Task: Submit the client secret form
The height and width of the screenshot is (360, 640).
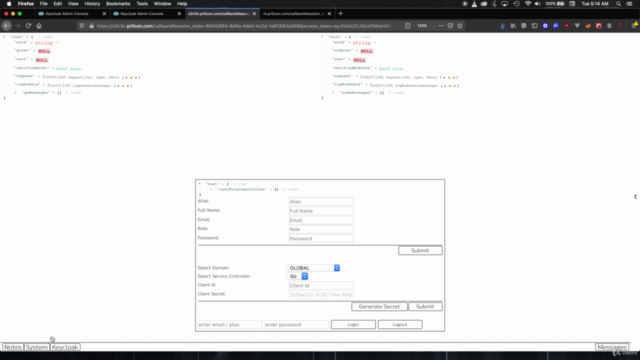Action: tap(425, 307)
